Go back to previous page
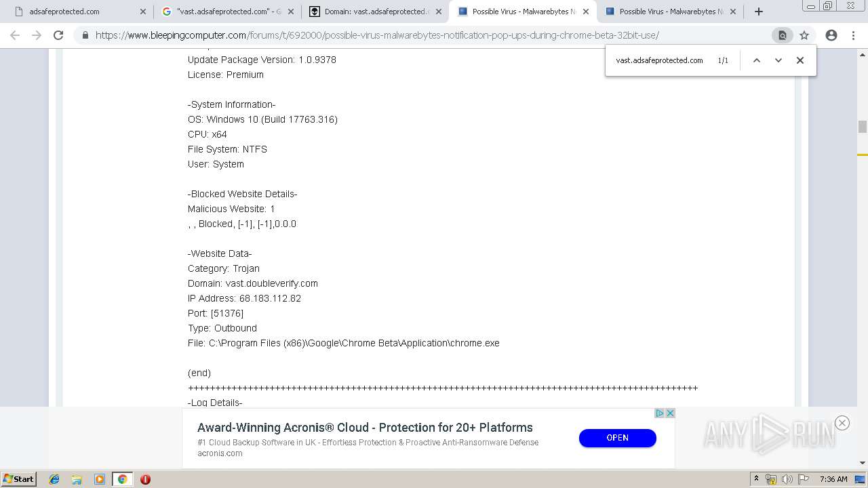 tap(15, 35)
